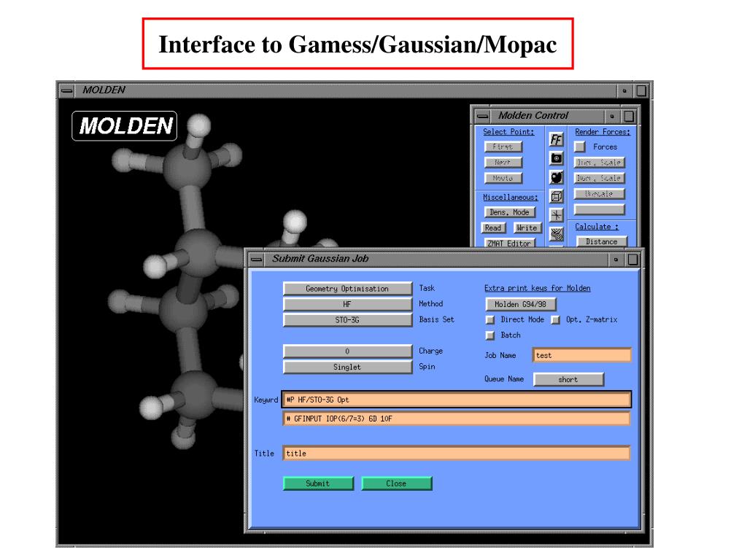Open the ZMAT Editor
This screenshot has height=560, width=747.
[x=509, y=244]
